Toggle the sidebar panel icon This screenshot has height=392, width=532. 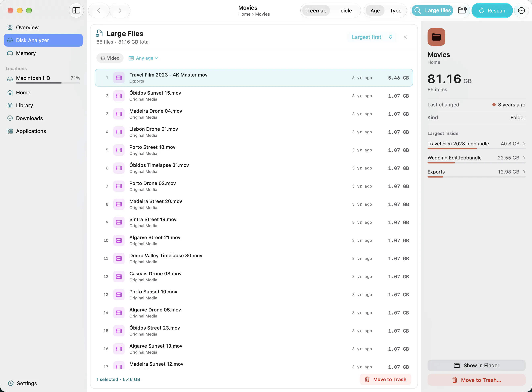point(76,10)
